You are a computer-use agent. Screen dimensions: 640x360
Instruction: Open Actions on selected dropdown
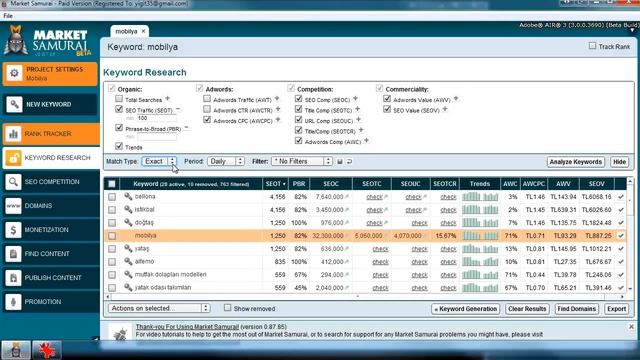pos(159,308)
